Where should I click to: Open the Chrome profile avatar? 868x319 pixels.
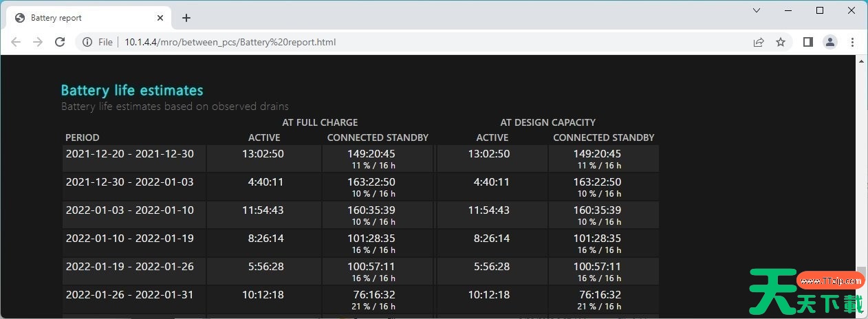point(830,42)
